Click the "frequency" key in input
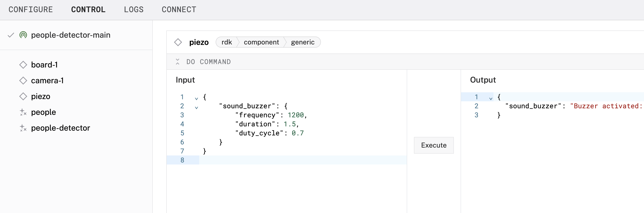Image resolution: width=644 pixels, height=213 pixels. pos(257,115)
